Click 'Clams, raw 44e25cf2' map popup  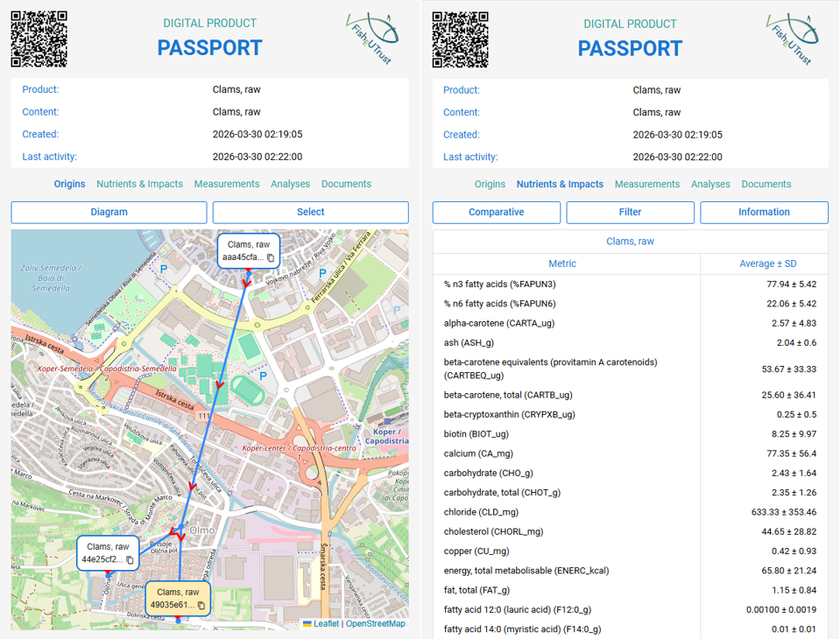coord(108,553)
